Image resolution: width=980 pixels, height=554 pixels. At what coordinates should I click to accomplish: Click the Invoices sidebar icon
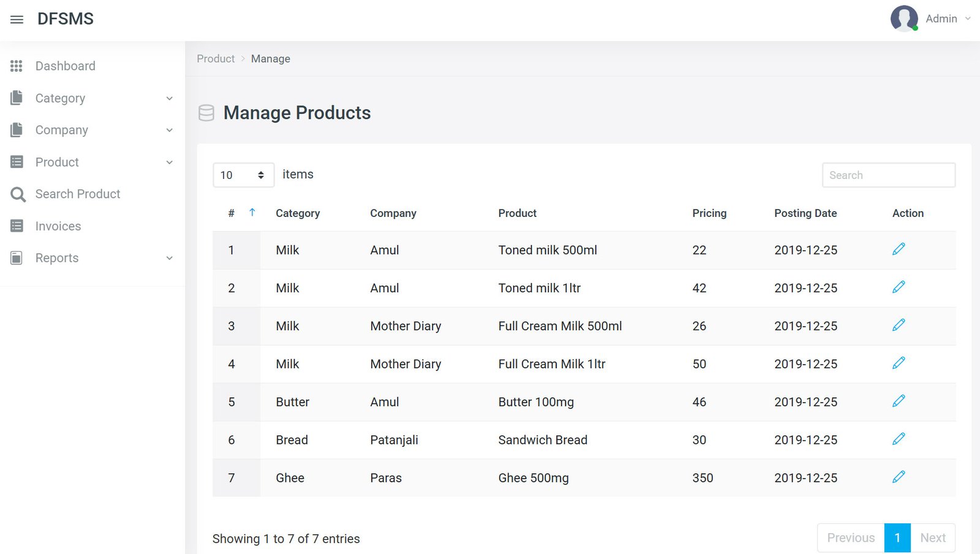(17, 226)
